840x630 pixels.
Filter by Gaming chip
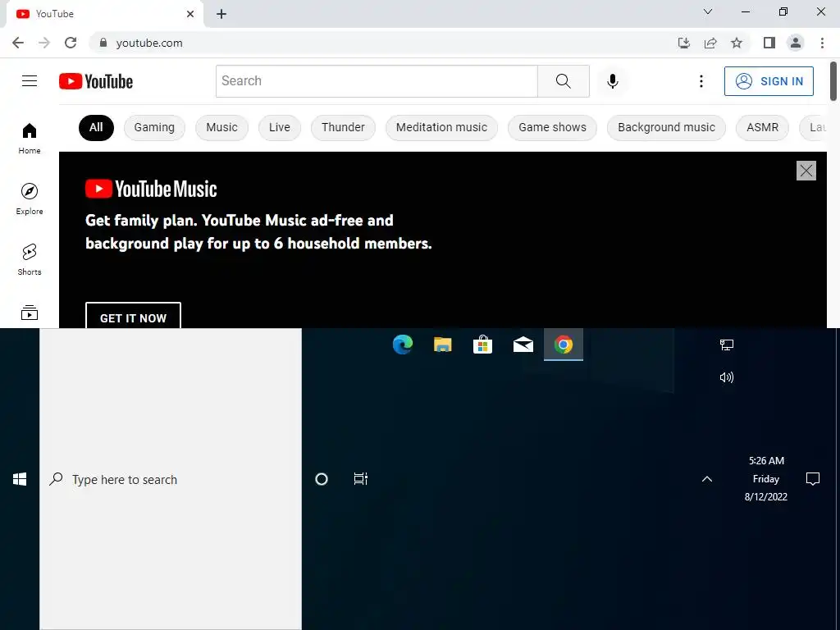154,127
